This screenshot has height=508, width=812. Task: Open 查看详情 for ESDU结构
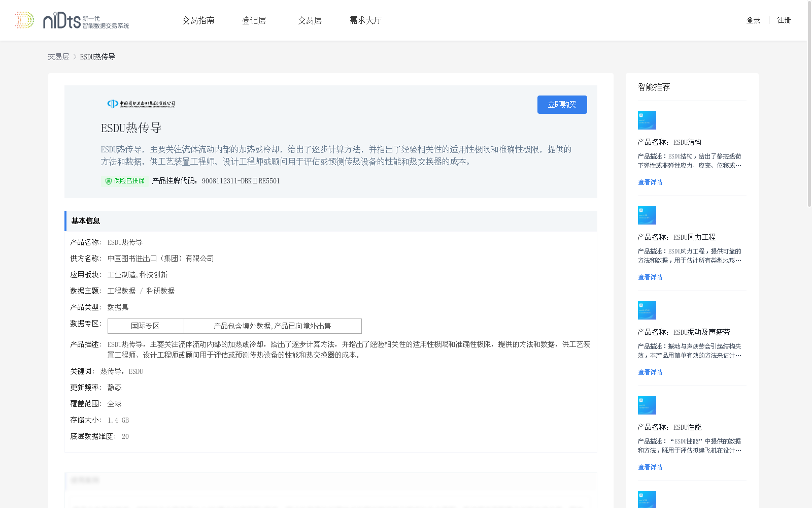(x=650, y=182)
